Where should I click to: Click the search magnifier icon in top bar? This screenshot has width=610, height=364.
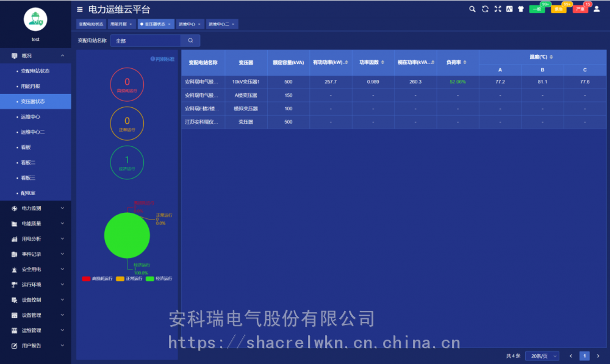click(472, 9)
